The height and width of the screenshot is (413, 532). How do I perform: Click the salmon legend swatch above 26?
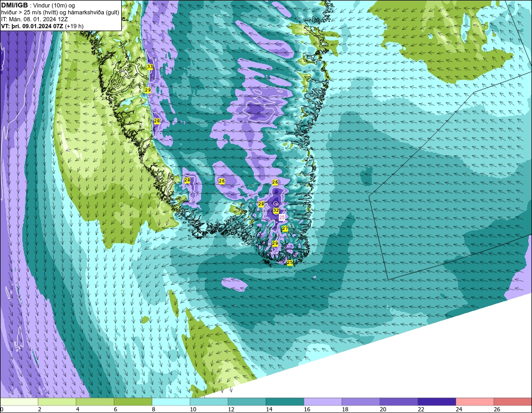click(513, 402)
